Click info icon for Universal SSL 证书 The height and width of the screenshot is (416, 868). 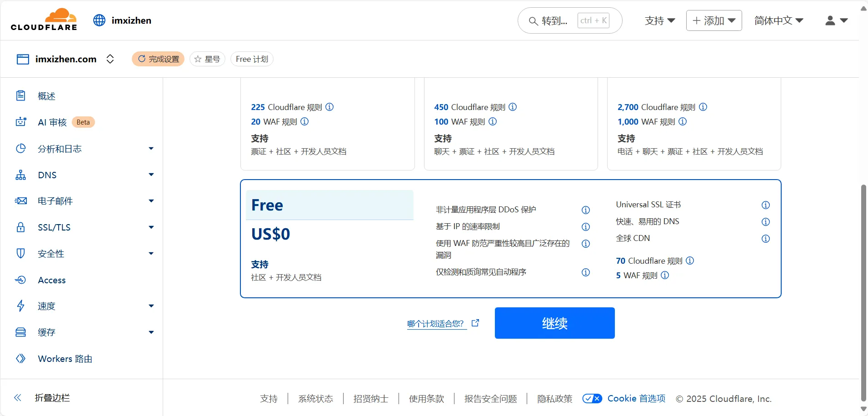[x=766, y=205]
